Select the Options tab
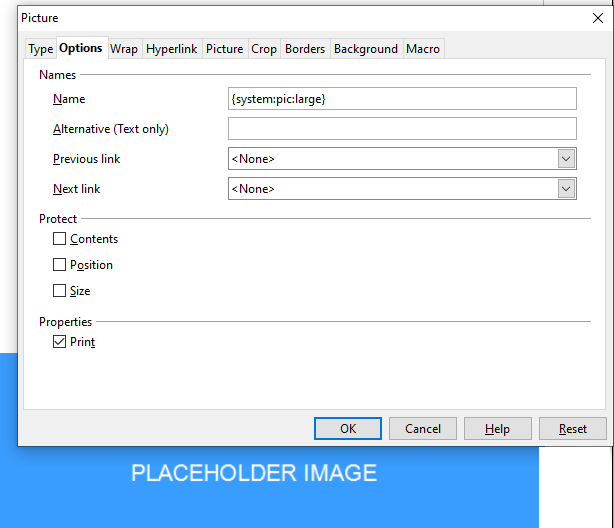Screen dimensions: 614x528 coord(81,48)
